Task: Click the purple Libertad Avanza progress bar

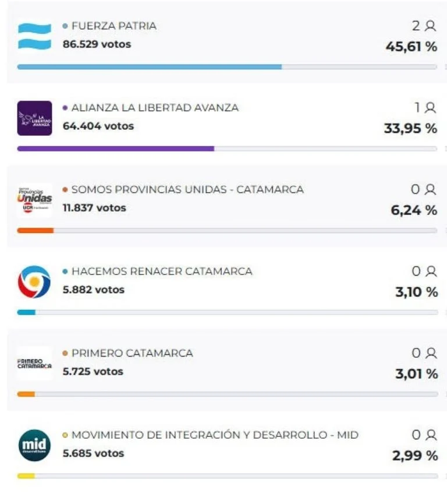Action: (x=115, y=149)
